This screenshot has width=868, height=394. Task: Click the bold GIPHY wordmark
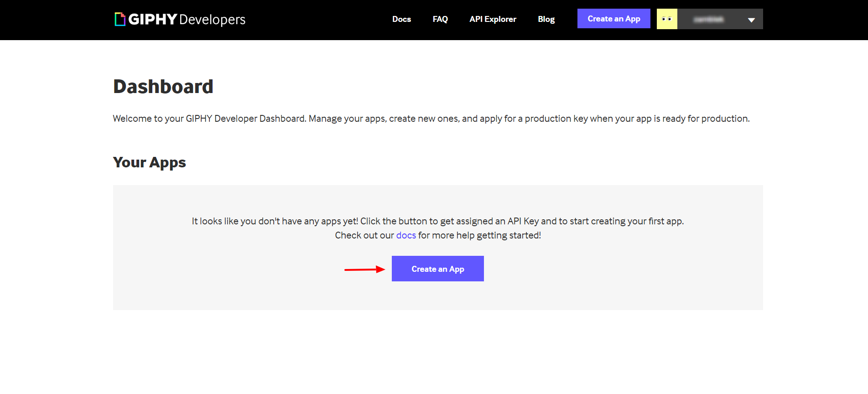click(x=152, y=19)
